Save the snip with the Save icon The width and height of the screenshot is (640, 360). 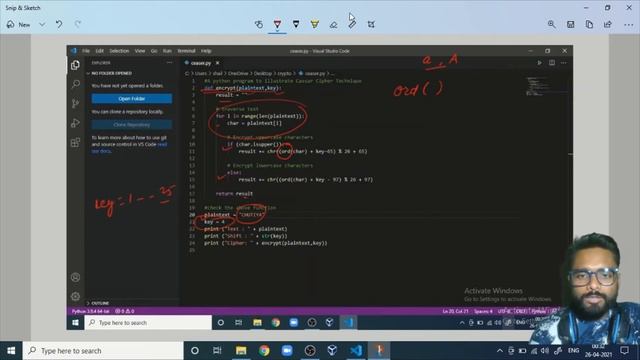(x=571, y=24)
